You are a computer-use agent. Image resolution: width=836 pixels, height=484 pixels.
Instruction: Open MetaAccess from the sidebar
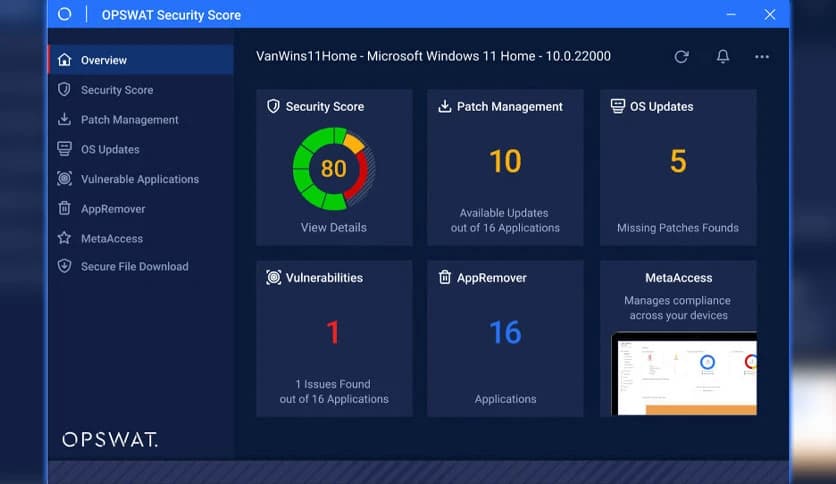point(141,238)
